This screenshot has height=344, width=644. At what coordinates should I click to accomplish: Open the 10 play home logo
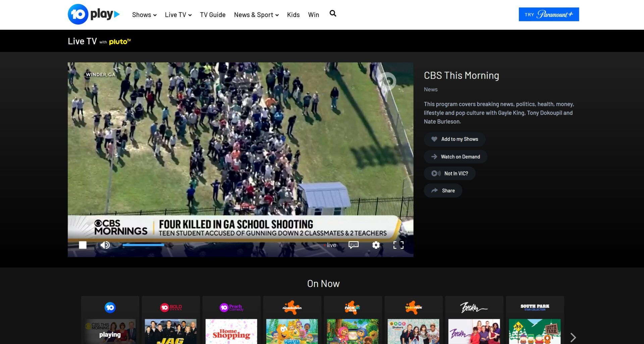point(94,14)
